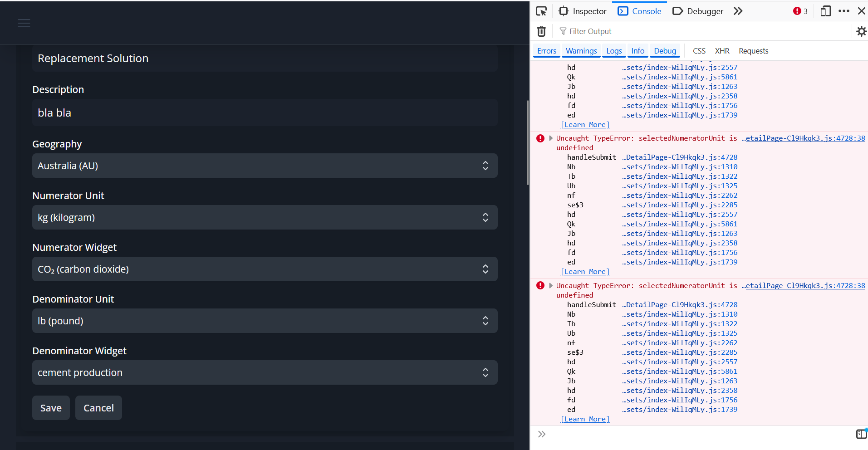Click the last error's red error icon
The image size is (868, 450).
coord(540,286)
